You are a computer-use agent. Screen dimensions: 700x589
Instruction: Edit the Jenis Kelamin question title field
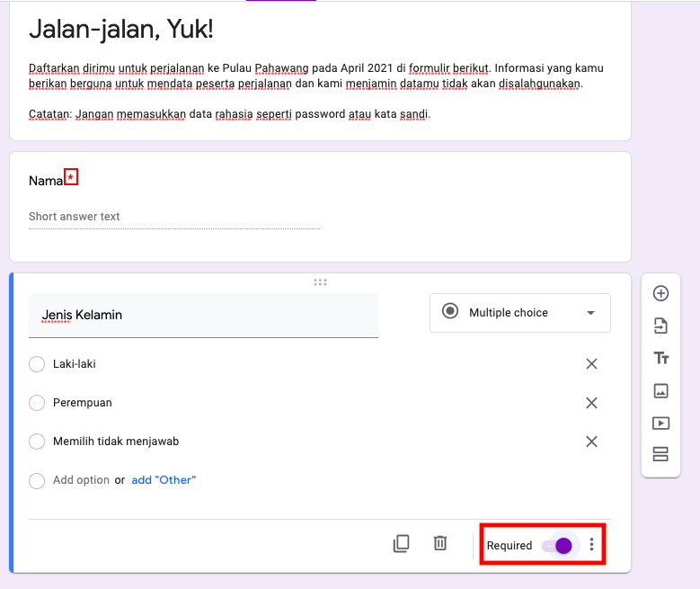pos(203,316)
